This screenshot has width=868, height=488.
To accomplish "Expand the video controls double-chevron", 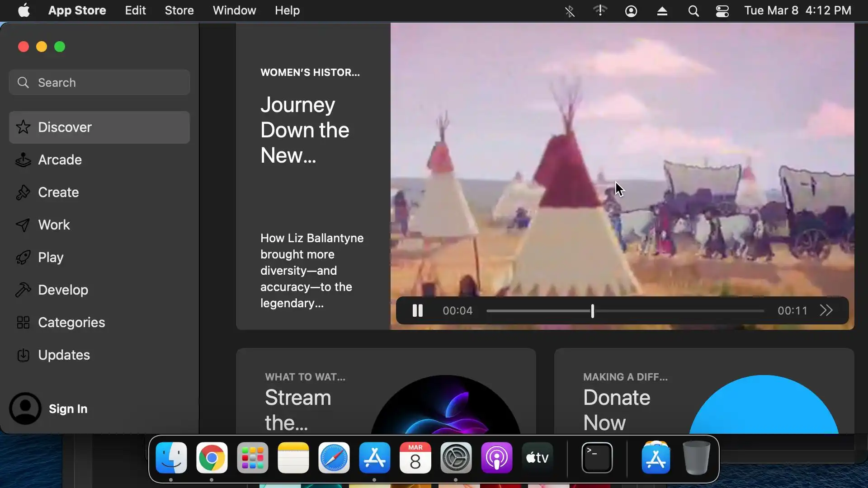I will tap(826, 311).
